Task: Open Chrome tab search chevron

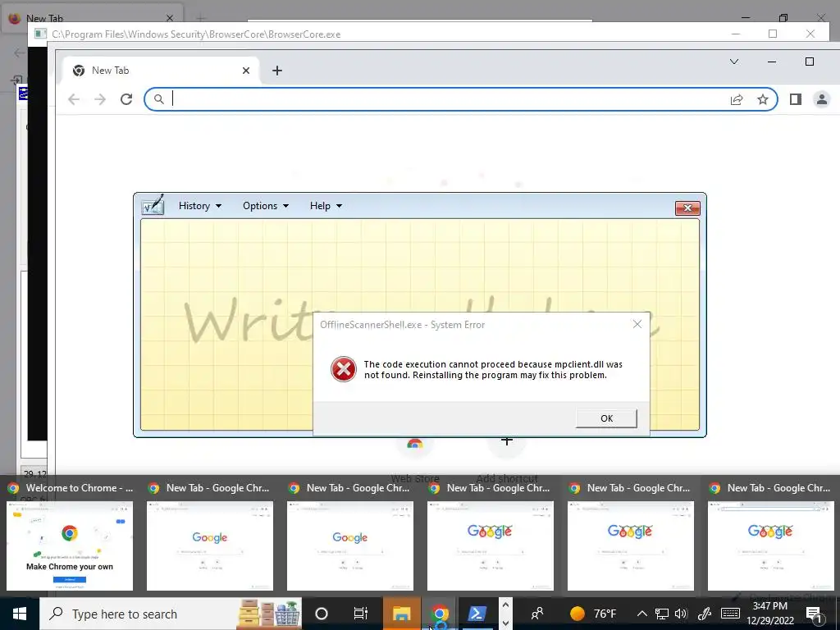Action: pos(734,62)
